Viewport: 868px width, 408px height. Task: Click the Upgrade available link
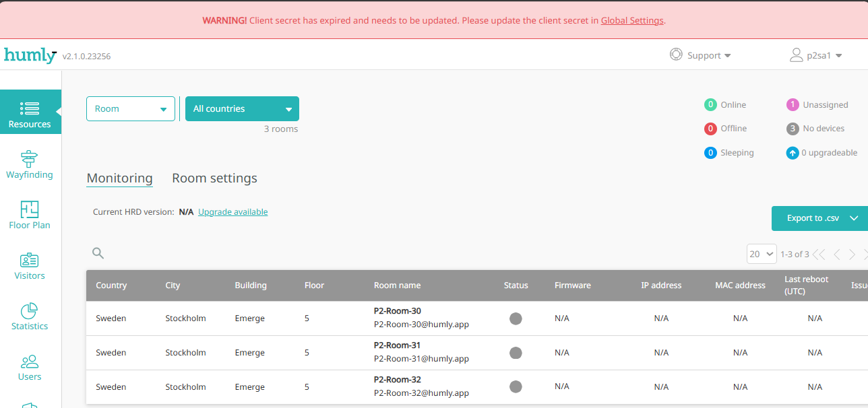[x=232, y=212]
